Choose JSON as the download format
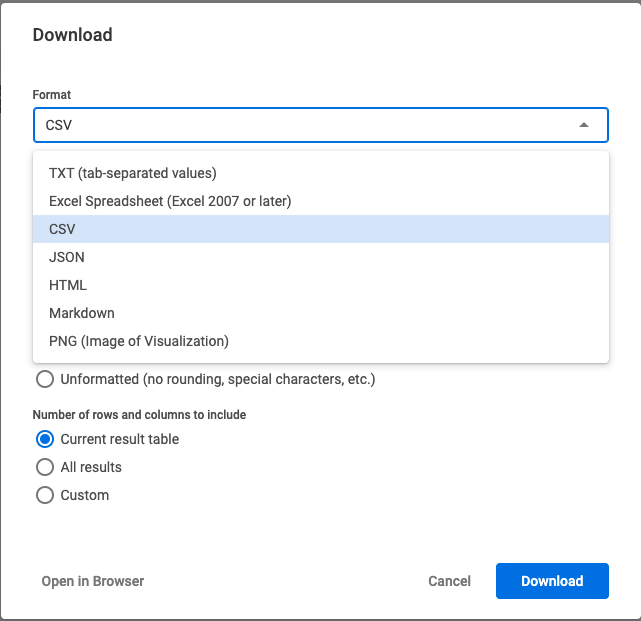 320,257
